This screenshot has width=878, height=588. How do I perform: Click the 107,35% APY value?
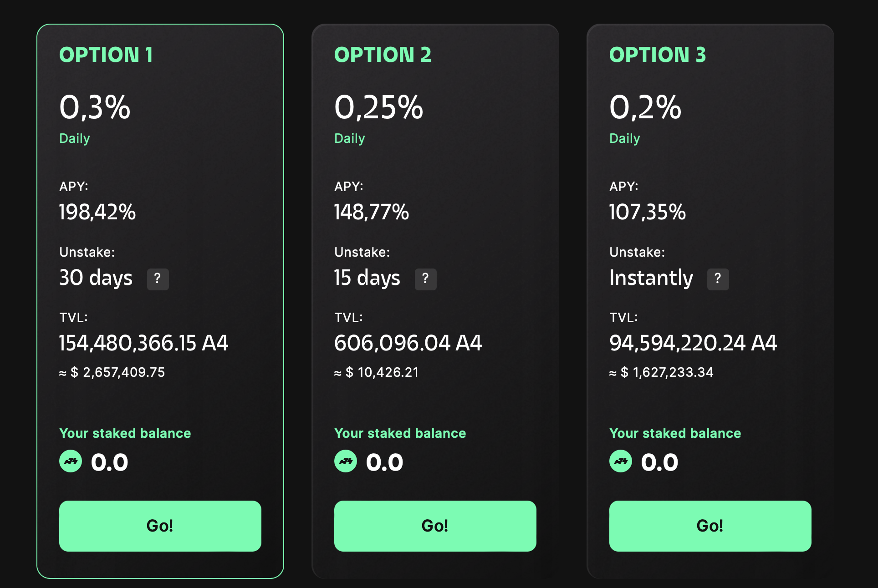(648, 212)
